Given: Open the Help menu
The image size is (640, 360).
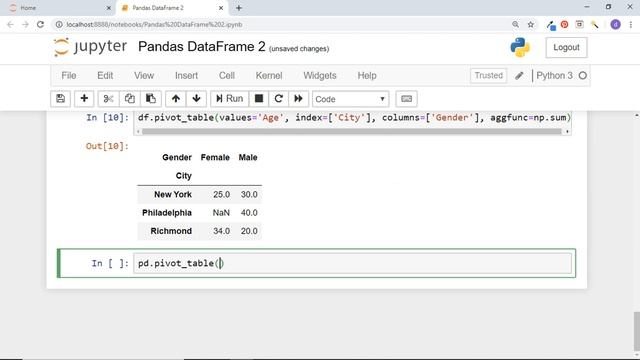Looking at the screenshot, I should 367,76.
